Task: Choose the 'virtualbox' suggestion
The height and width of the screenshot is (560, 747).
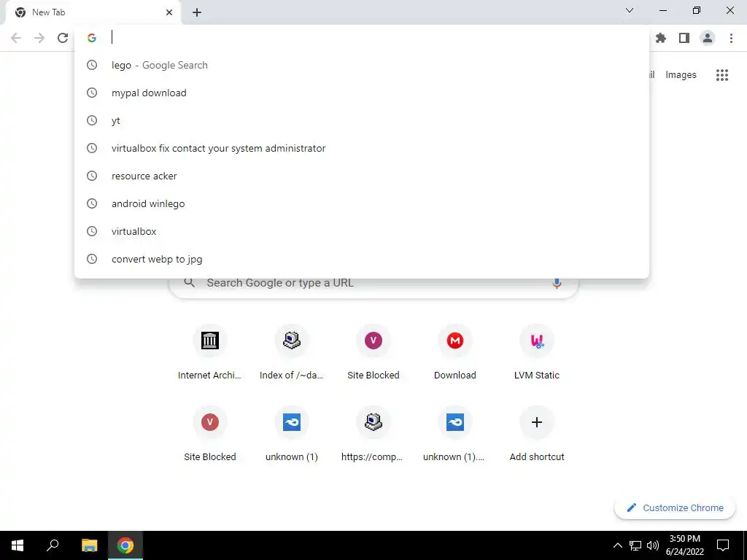Action: click(362, 231)
